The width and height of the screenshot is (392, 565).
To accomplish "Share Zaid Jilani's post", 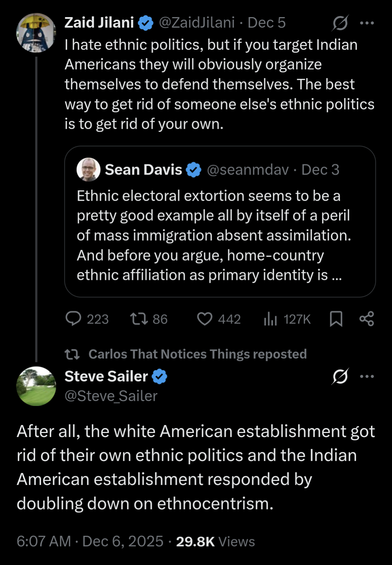I will pos(367,319).
